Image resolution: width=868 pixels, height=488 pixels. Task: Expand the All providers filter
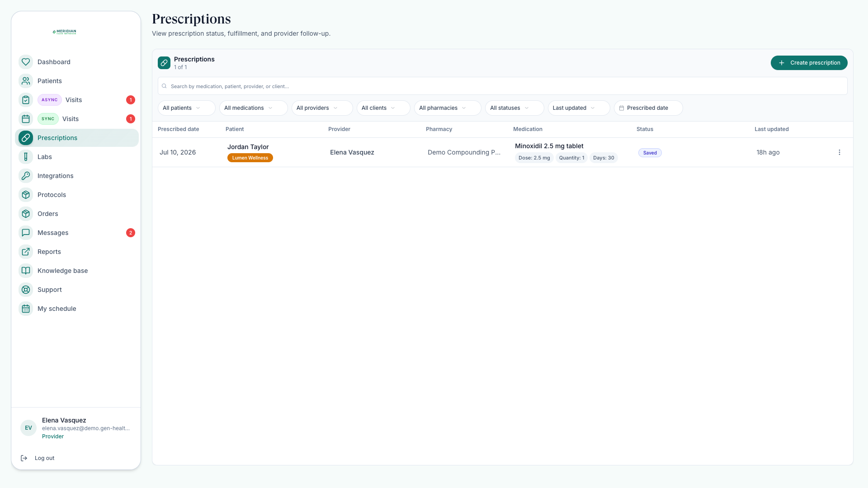322,108
